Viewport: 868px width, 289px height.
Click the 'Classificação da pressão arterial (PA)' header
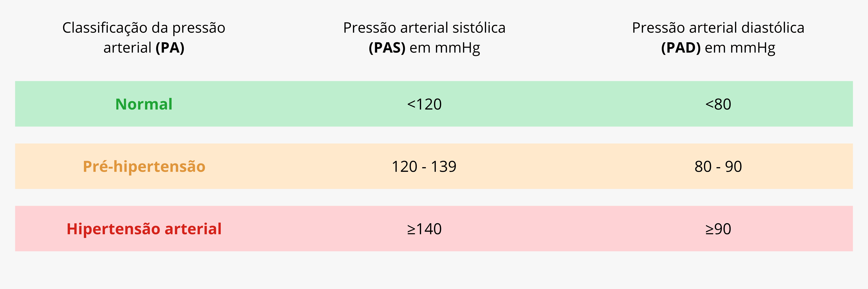tap(144, 38)
